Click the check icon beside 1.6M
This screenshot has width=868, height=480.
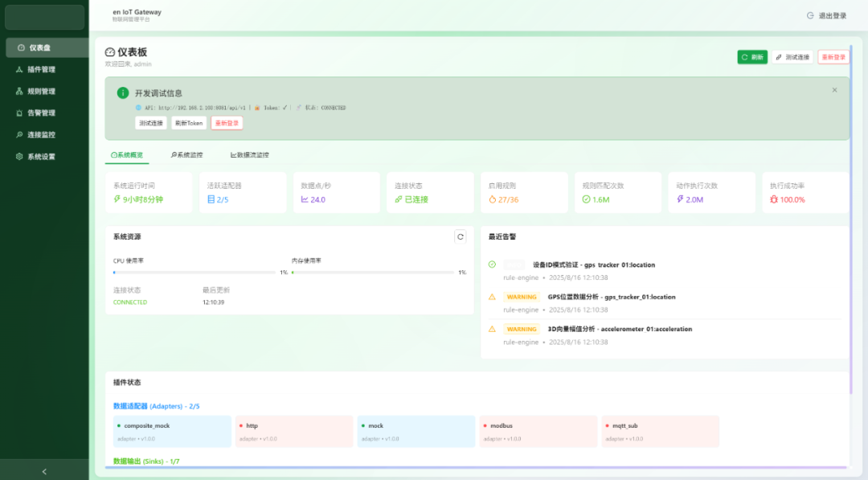(586, 199)
